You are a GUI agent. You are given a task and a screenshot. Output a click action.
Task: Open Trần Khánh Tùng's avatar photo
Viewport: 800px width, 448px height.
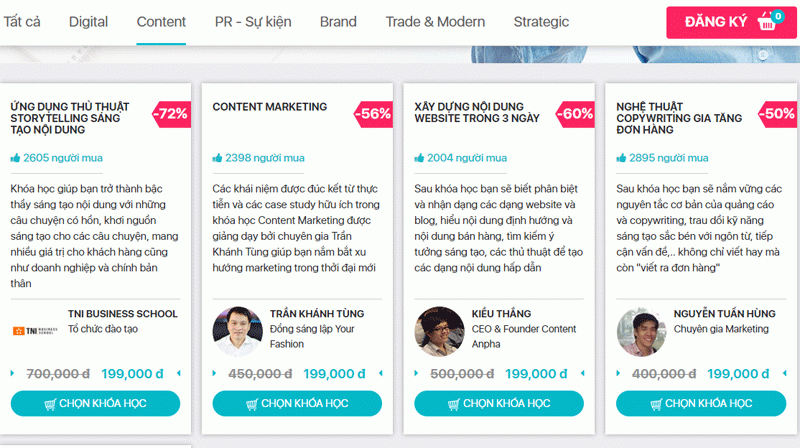(237, 331)
